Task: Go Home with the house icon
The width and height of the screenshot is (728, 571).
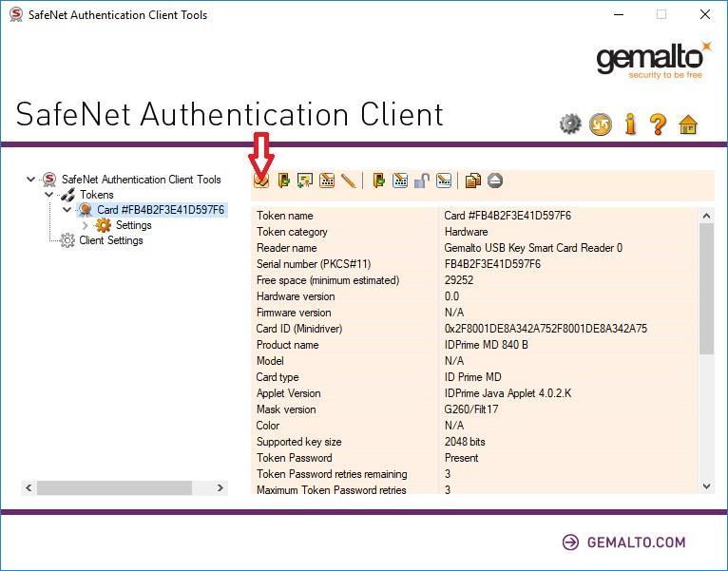Action: [x=688, y=124]
